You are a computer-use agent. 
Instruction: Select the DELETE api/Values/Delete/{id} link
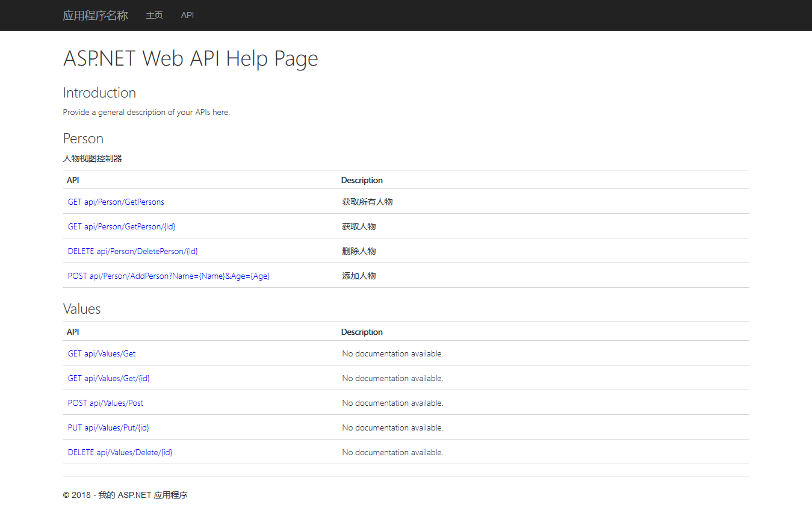120,452
